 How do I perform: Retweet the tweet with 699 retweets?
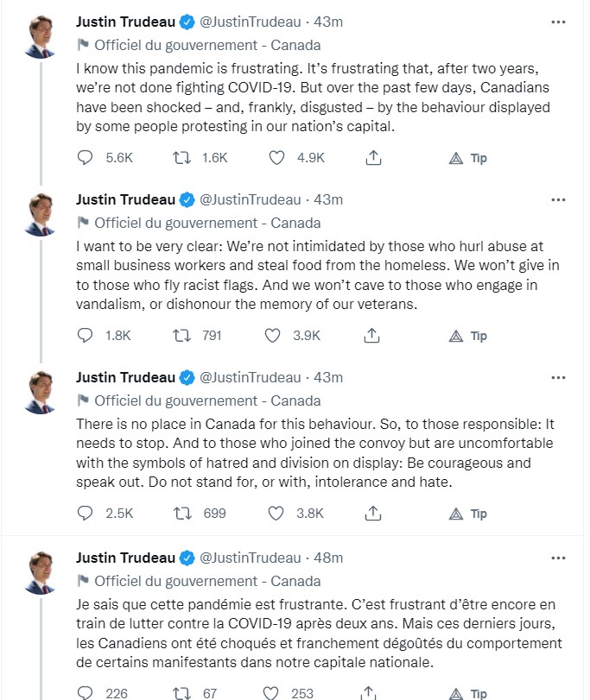(x=182, y=514)
